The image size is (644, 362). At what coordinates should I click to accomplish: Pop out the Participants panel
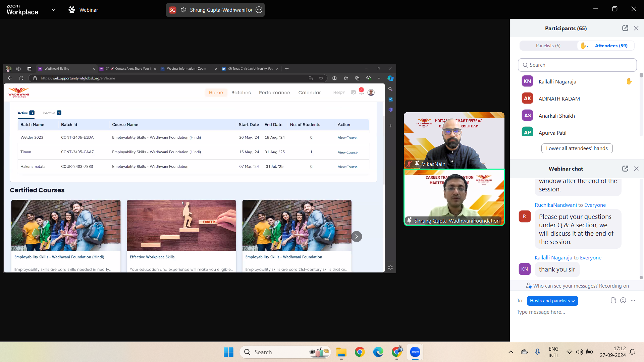coord(625,28)
